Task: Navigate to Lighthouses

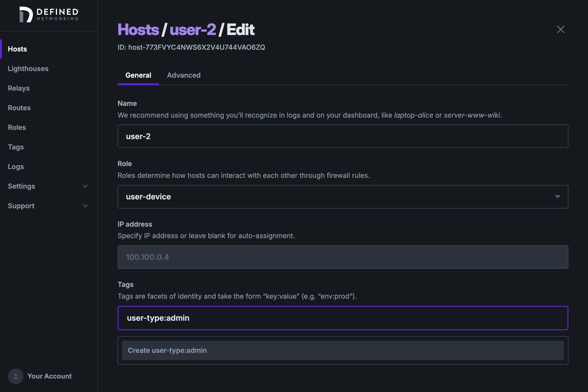Action: (x=28, y=69)
